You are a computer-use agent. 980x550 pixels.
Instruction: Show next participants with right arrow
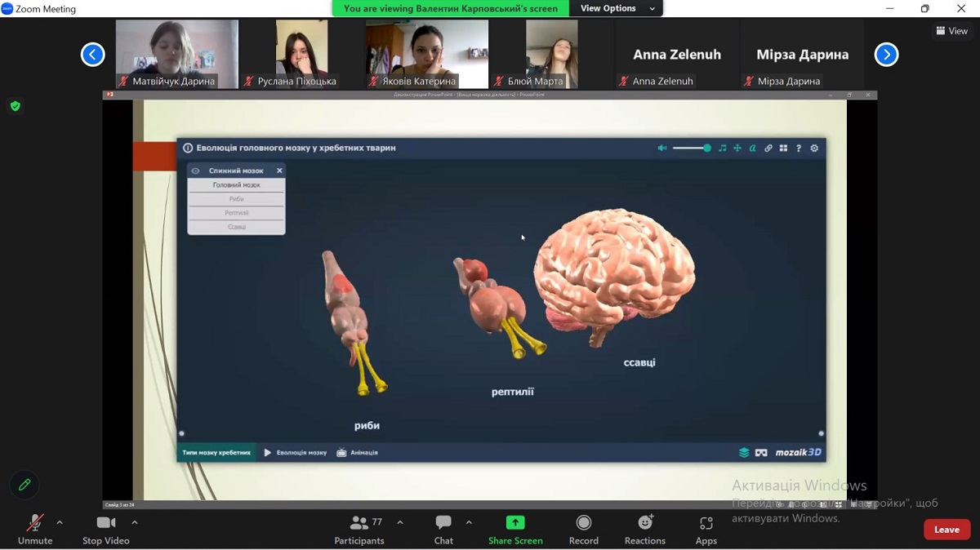click(886, 55)
